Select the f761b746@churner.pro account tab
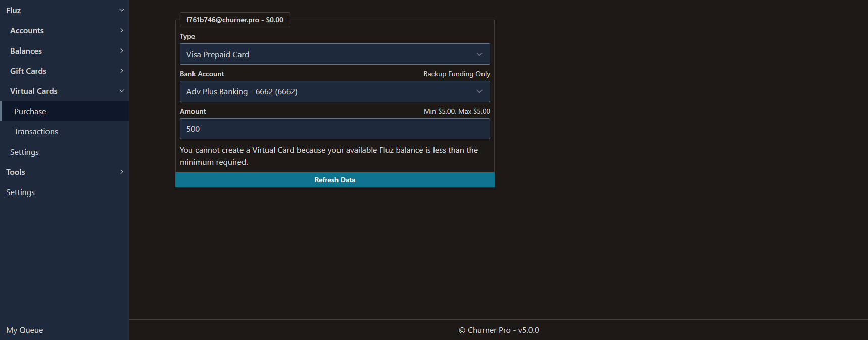 click(x=234, y=20)
